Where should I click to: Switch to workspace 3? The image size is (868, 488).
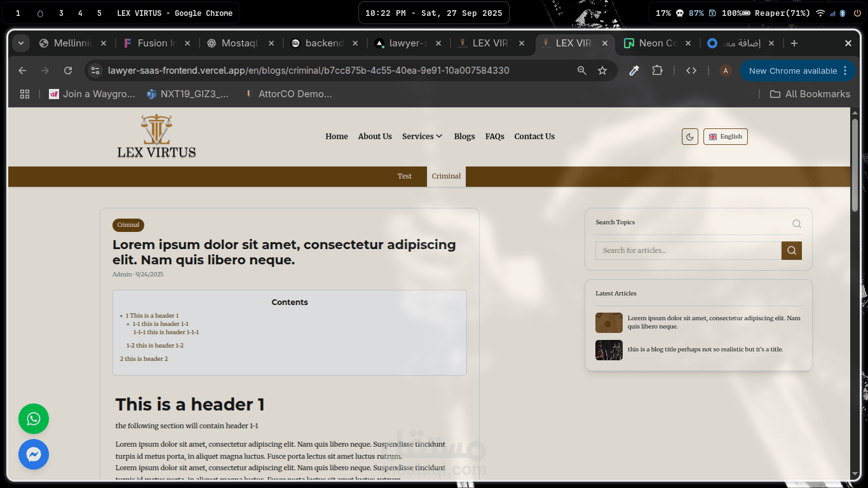(x=61, y=13)
